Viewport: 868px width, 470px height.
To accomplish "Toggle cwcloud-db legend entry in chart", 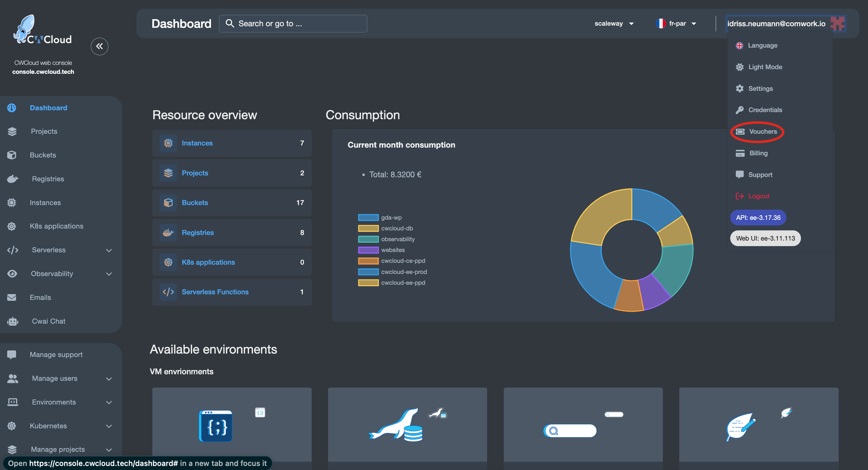I will 386,228.
